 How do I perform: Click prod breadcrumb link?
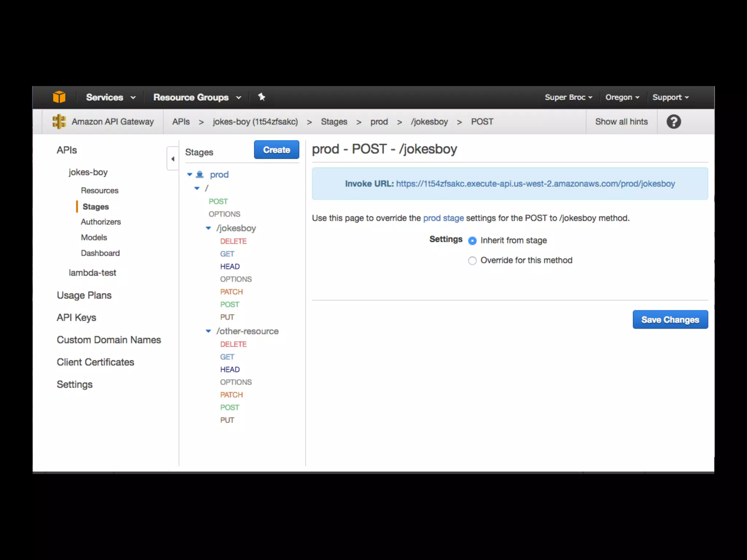(379, 122)
